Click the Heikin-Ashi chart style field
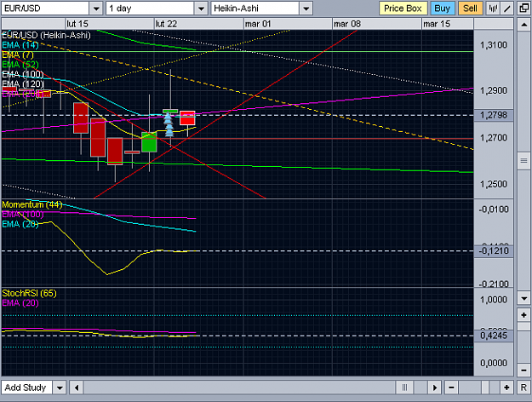The width and height of the screenshot is (532, 402). (255, 9)
